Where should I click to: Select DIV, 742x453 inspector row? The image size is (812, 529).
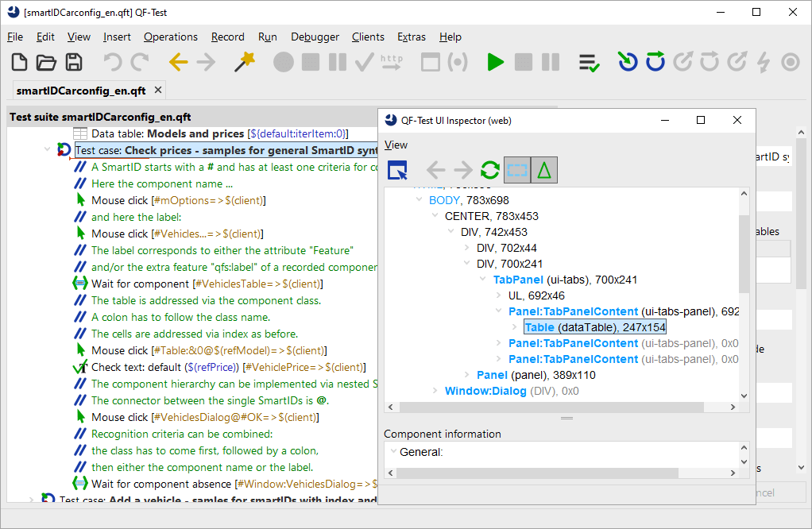[494, 232]
